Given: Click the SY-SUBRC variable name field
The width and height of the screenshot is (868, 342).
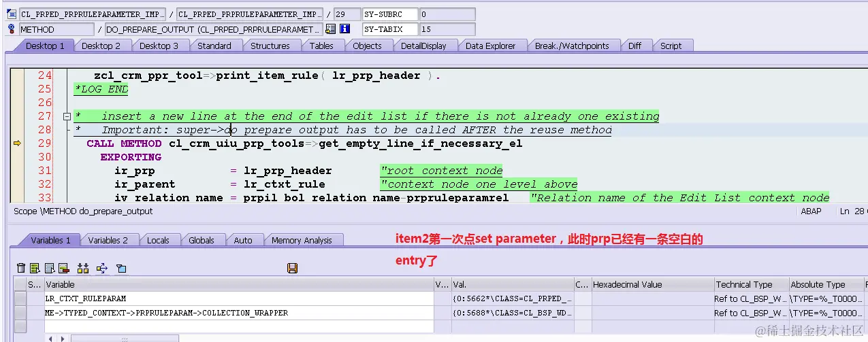Looking at the screenshot, I should 389,14.
